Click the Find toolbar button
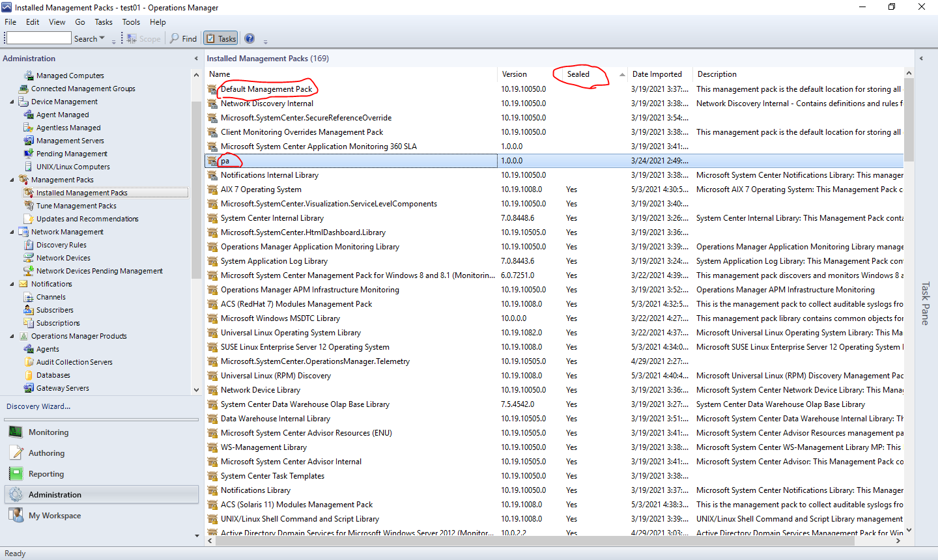Image resolution: width=938 pixels, height=560 pixels. (183, 38)
